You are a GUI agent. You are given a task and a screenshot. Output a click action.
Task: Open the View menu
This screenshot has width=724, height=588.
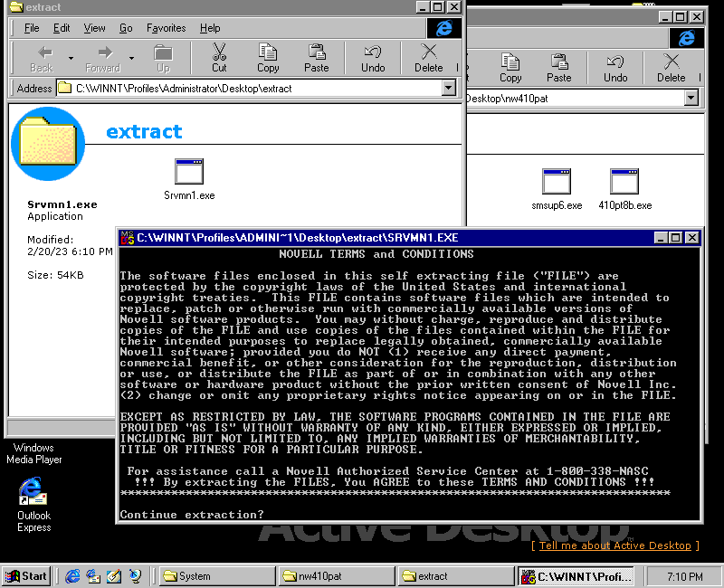[x=94, y=28]
